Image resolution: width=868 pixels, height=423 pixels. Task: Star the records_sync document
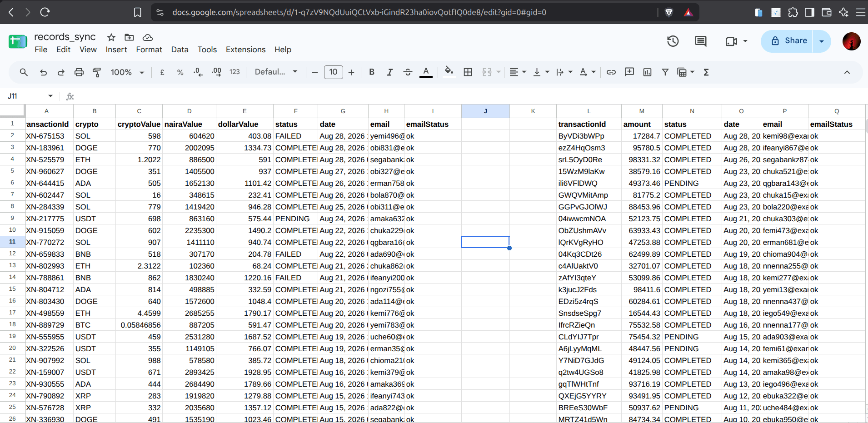point(111,37)
